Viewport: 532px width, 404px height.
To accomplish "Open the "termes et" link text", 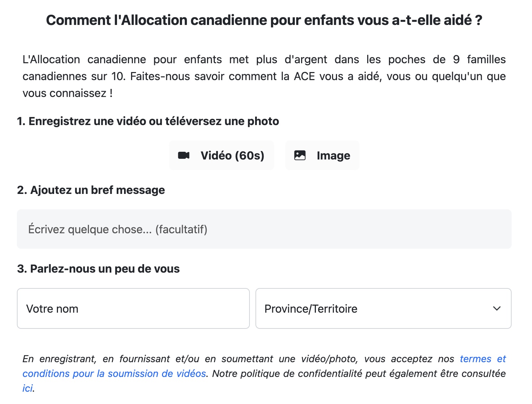I will [483, 359].
